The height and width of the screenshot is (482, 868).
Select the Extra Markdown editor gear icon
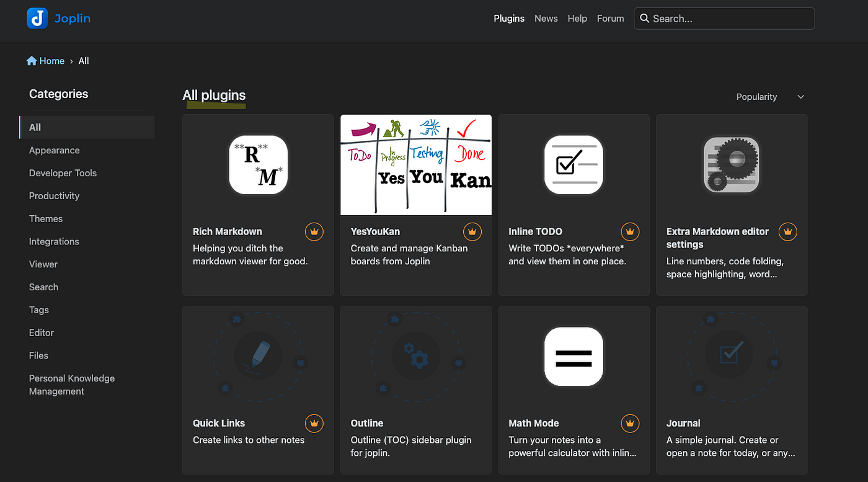pos(732,165)
